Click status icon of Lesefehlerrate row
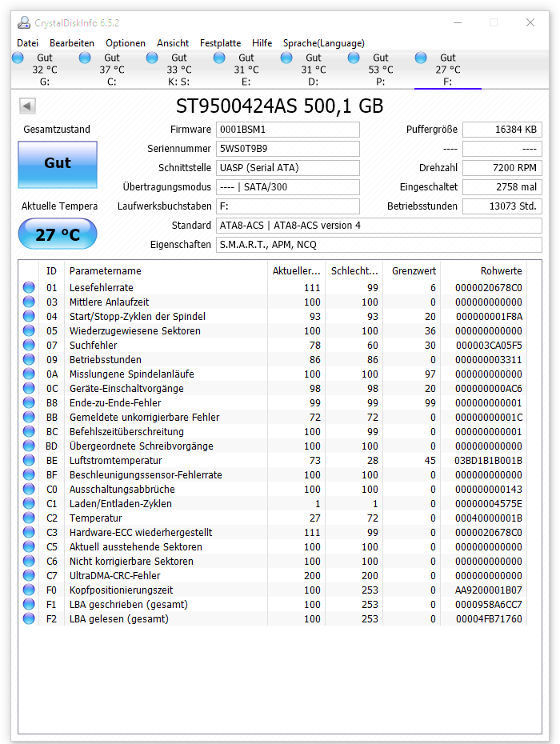The width and height of the screenshot is (560, 744). point(29,287)
